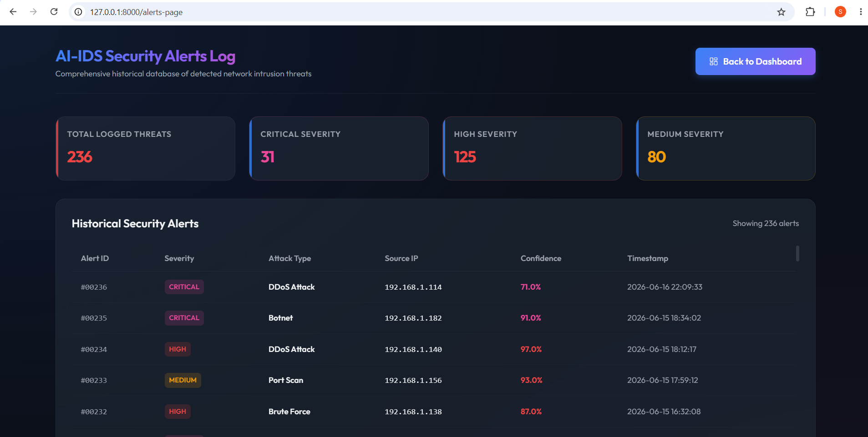868x437 pixels.
Task: Click DDoS Attack in row #00234
Action: (291, 349)
